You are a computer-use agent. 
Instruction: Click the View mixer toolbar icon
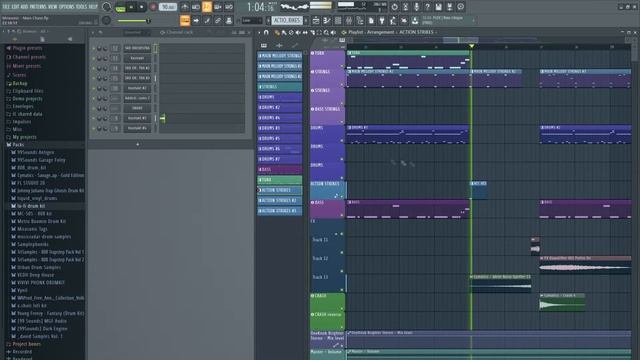(349, 20)
